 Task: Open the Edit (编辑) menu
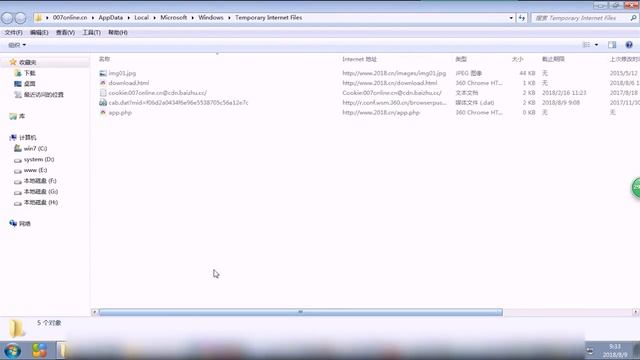(39, 32)
